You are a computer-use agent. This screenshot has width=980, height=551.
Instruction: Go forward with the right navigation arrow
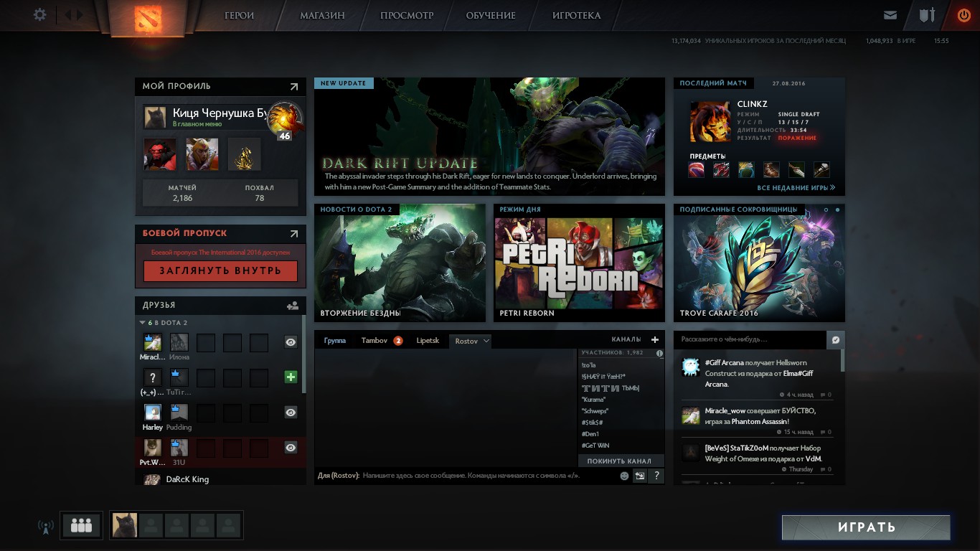click(80, 14)
